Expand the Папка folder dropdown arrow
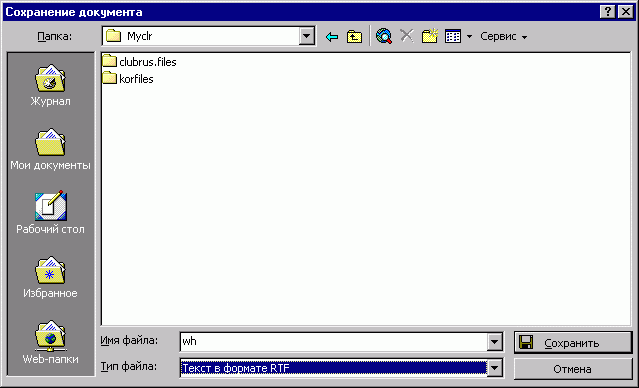The image size is (639, 388). (306, 36)
